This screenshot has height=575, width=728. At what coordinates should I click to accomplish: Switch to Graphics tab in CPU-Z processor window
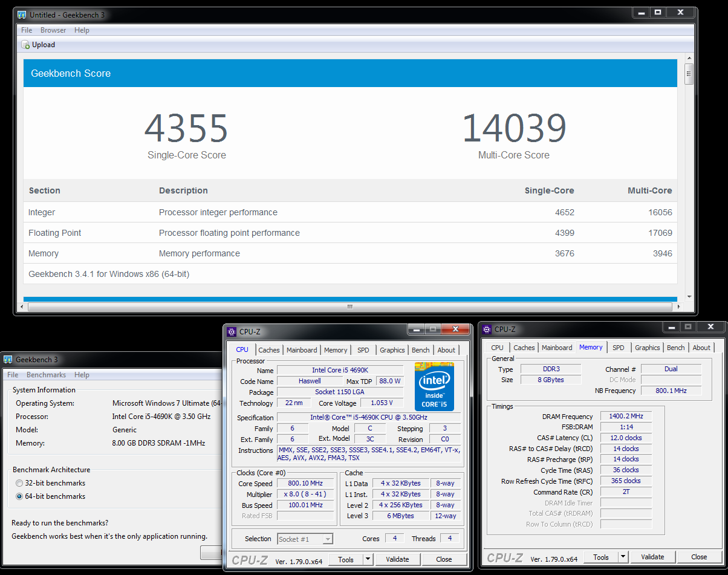click(x=392, y=350)
